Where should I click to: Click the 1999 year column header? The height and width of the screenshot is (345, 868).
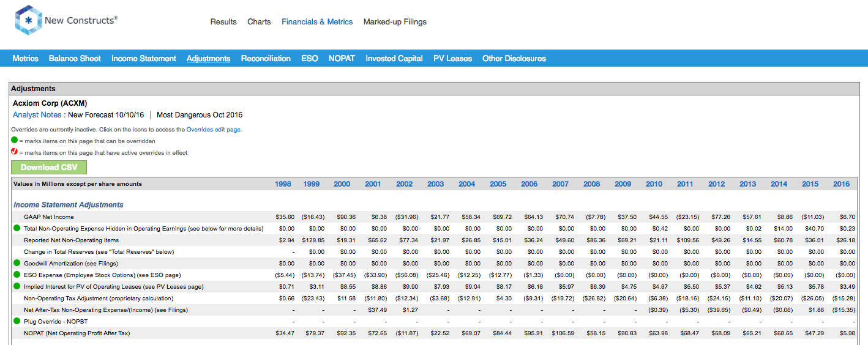[x=312, y=184]
